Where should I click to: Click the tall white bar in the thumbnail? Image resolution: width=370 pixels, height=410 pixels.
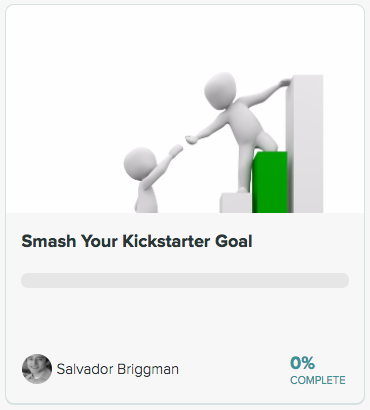[x=305, y=144]
